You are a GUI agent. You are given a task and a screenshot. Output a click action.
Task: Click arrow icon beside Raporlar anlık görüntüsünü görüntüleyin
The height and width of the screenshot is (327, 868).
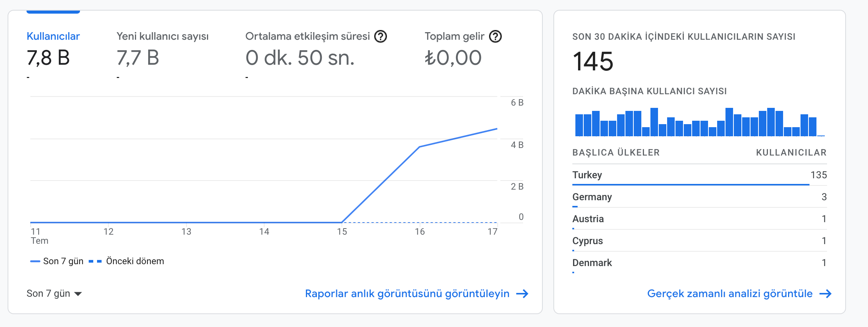tap(522, 294)
